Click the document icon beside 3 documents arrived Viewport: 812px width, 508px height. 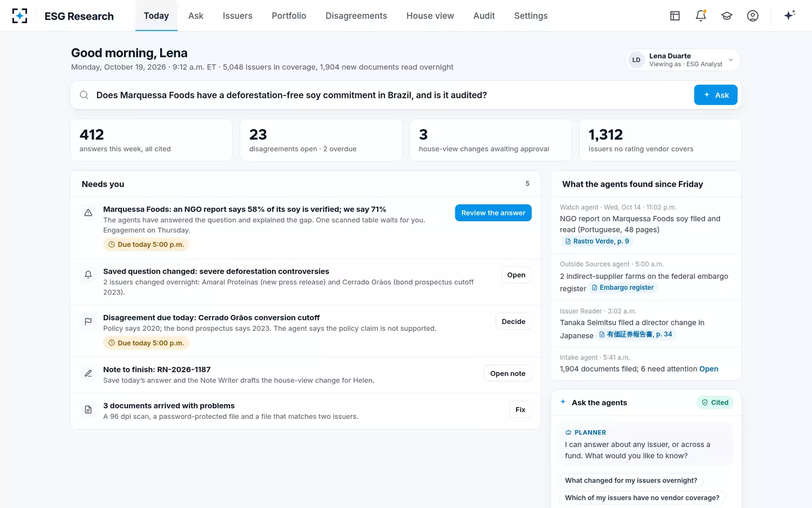coord(89,409)
